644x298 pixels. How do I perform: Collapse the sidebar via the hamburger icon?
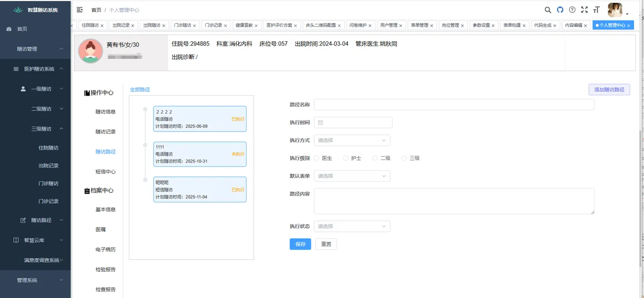[x=79, y=9]
